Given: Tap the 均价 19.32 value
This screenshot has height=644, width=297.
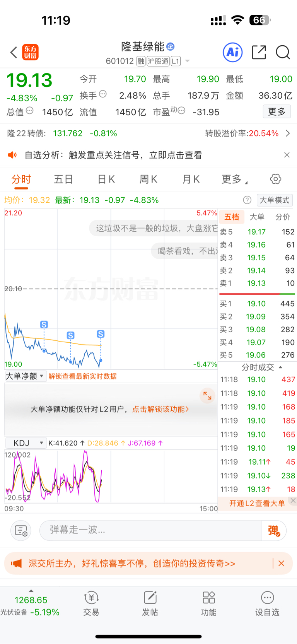Looking at the screenshot, I should click(x=39, y=200).
